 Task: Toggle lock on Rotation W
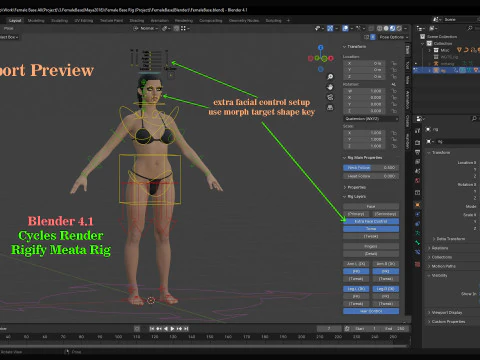coord(394,91)
